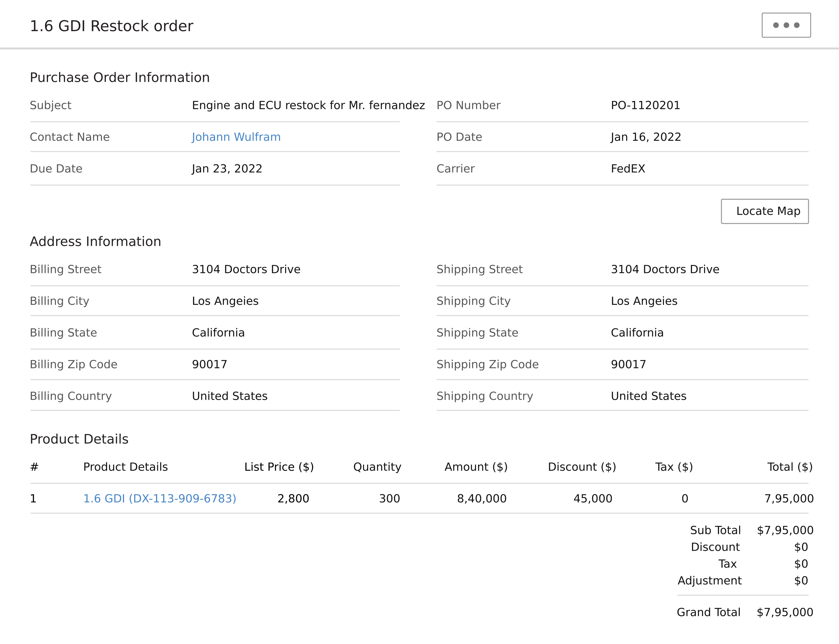
Task: Click the Locate Map button
Action: tap(765, 211)
